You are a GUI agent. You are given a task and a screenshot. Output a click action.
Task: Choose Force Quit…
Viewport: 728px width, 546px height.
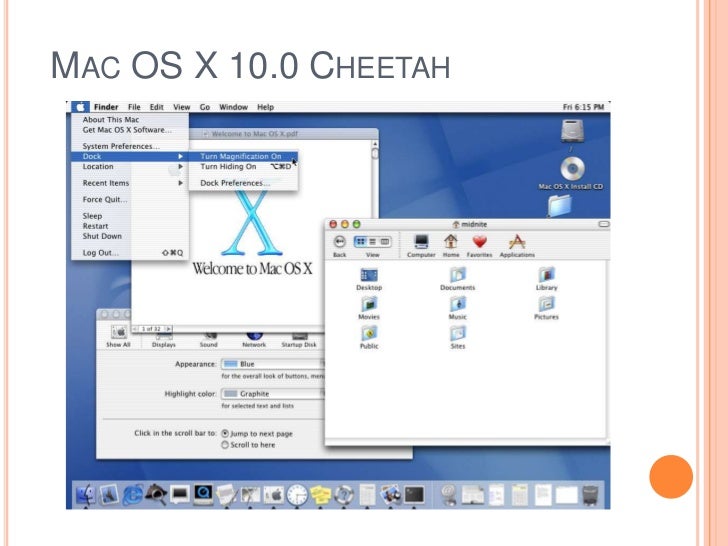[130, 199]
